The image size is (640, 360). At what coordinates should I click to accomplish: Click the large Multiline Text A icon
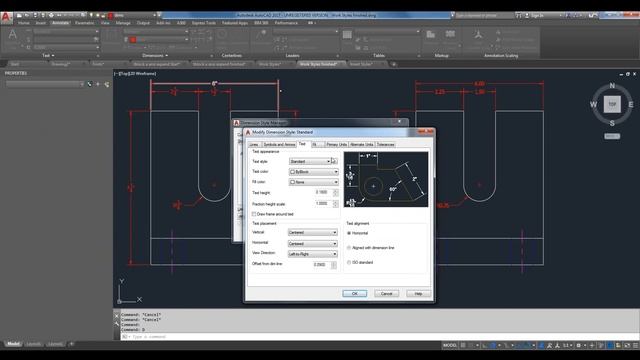[13, 34]
